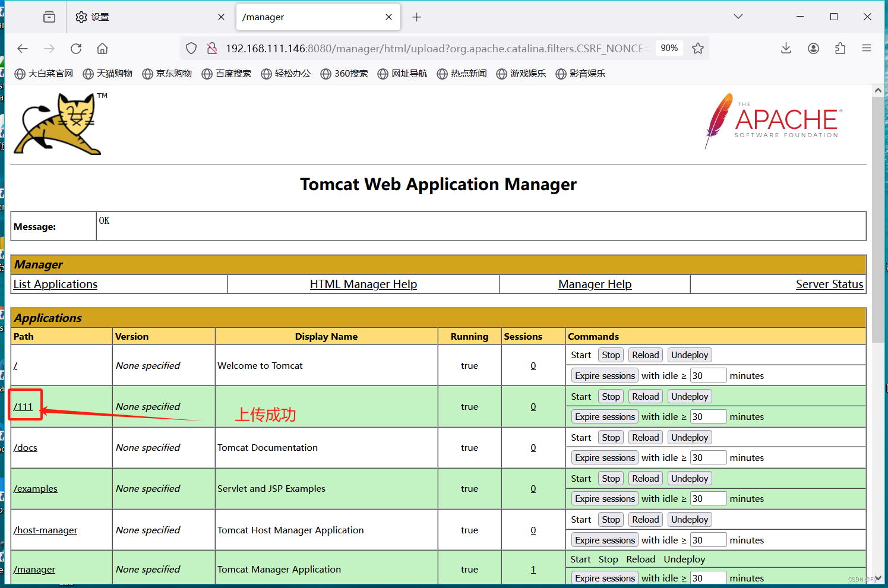Open the Server Status link

click(829, 284)
